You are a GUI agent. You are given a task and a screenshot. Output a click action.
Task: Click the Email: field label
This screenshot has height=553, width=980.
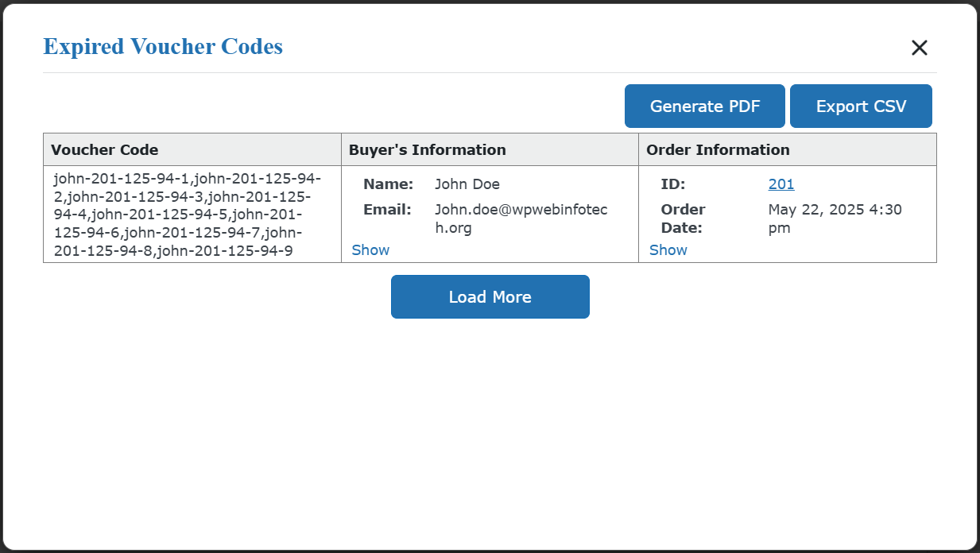(387, 210)
